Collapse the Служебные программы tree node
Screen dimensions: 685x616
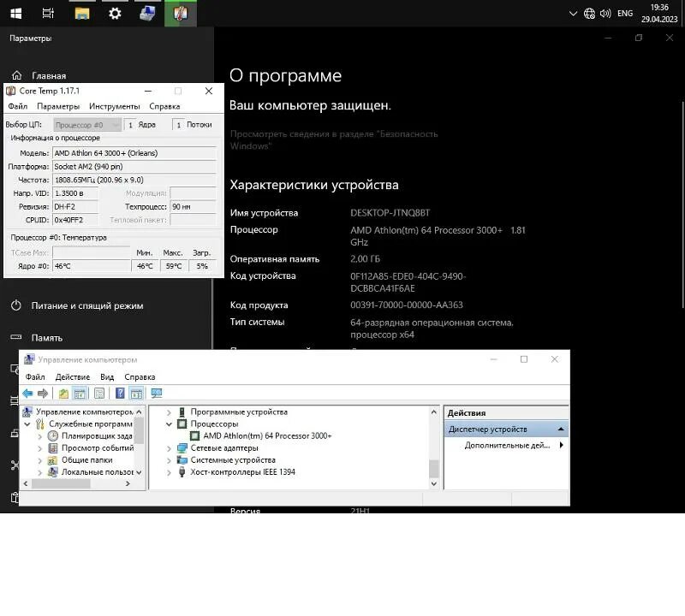click(27, 423)
